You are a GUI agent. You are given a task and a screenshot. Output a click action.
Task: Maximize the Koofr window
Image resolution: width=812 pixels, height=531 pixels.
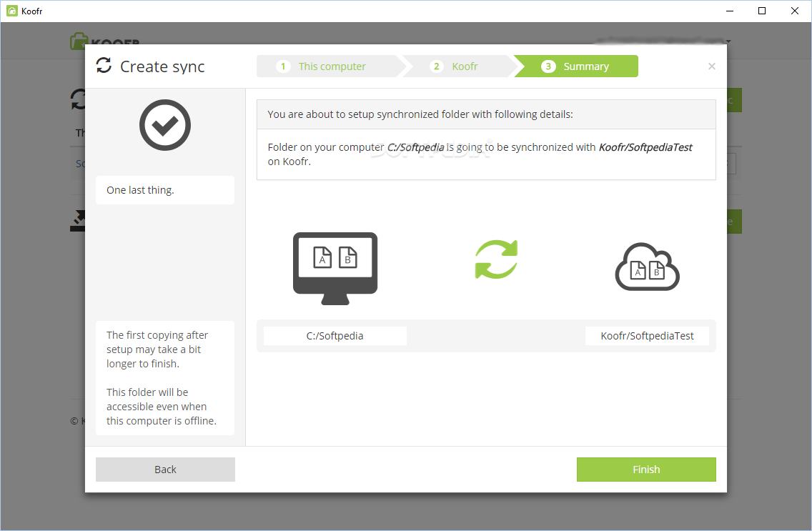(x=762, y=11)
